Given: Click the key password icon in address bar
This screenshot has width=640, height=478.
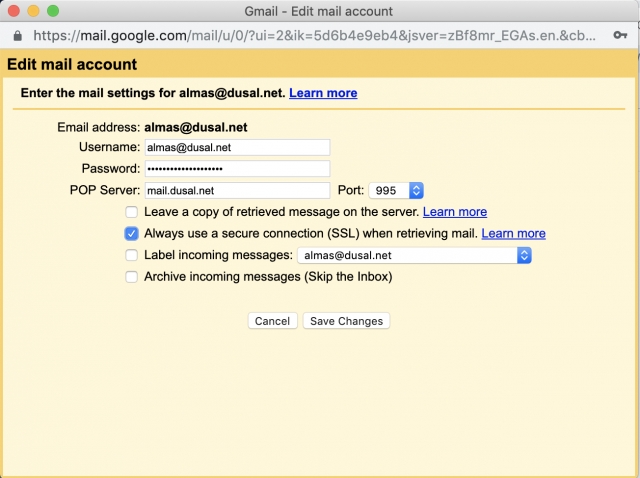Looking at the screenshot, I should 620,36.
